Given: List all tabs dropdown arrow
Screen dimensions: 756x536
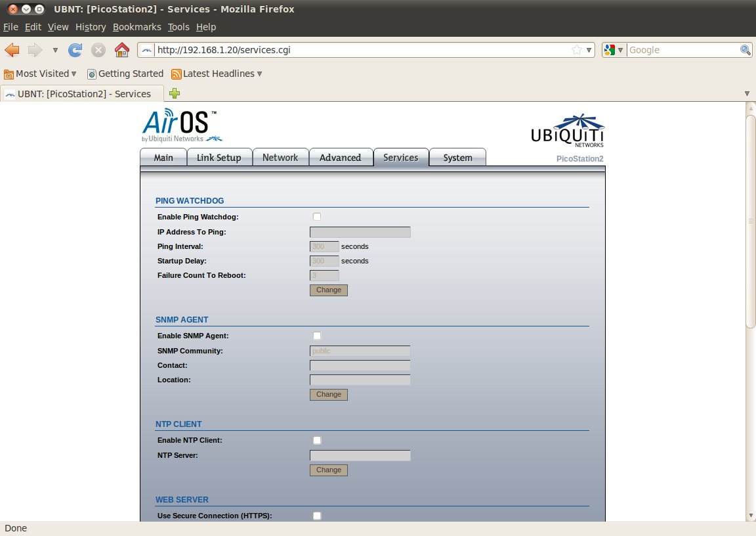Looking at the screenshot, I should click(x=747, y=93).
